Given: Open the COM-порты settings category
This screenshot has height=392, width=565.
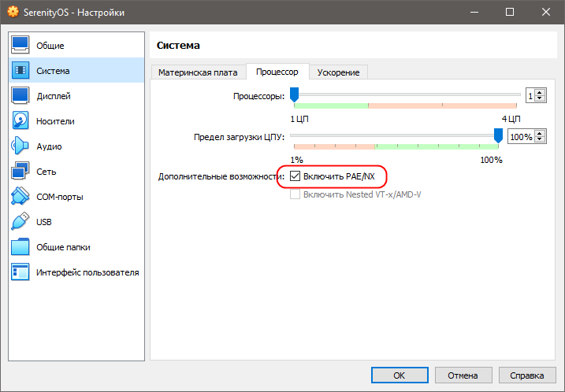Looking at the screenshot, I should click(76, 197).
